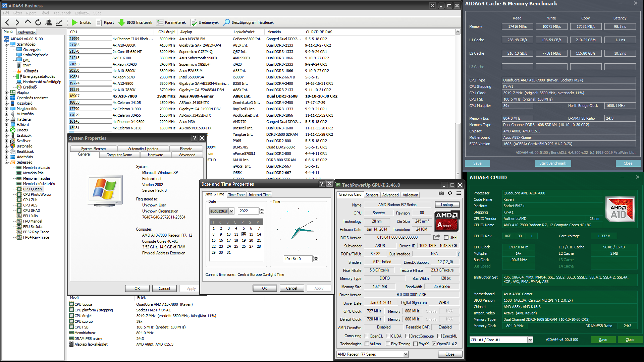644x362 pixels.
Task: Click Start Benchmark in Cache & Memory Benchmark
Action: coord(552,163)
